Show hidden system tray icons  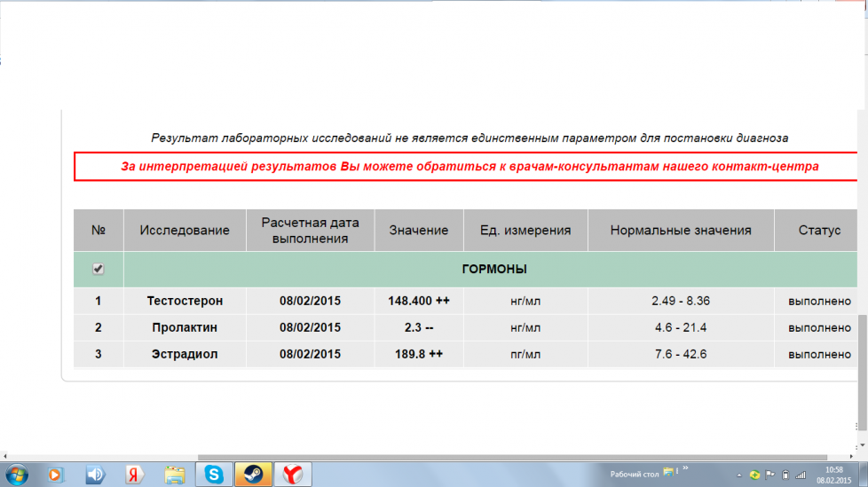click(x=740, y=475)
